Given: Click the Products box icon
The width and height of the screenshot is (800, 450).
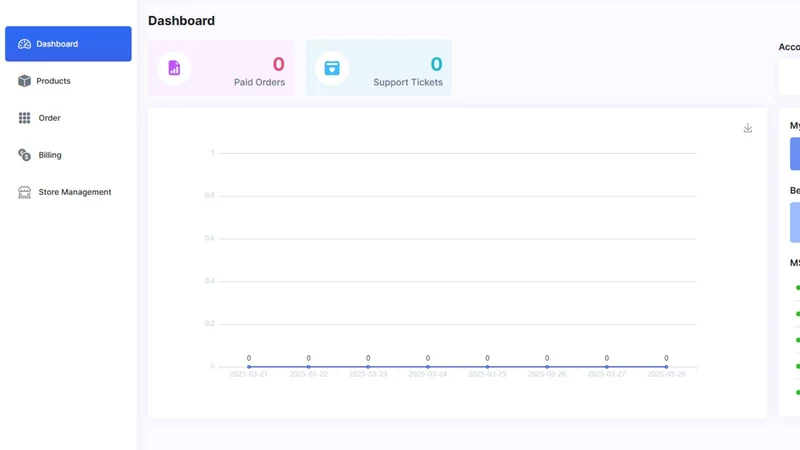Looking at the screenshot, I should coord(24,81).
